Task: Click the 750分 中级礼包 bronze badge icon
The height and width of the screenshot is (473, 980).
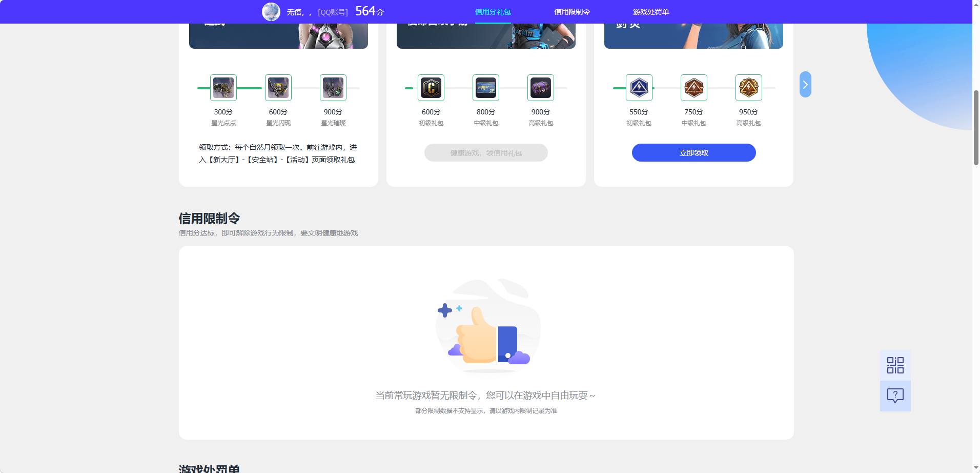Action: (x=694, y=88)
